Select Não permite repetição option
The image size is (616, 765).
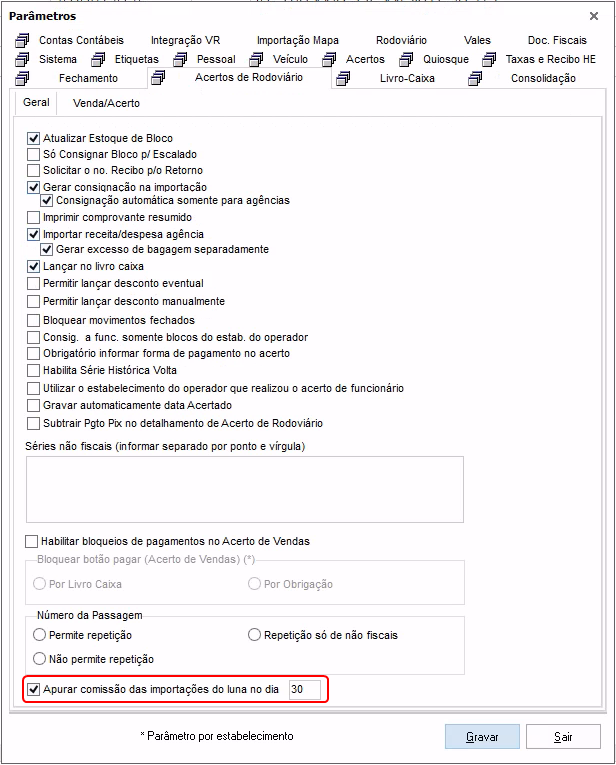point(39,659)
